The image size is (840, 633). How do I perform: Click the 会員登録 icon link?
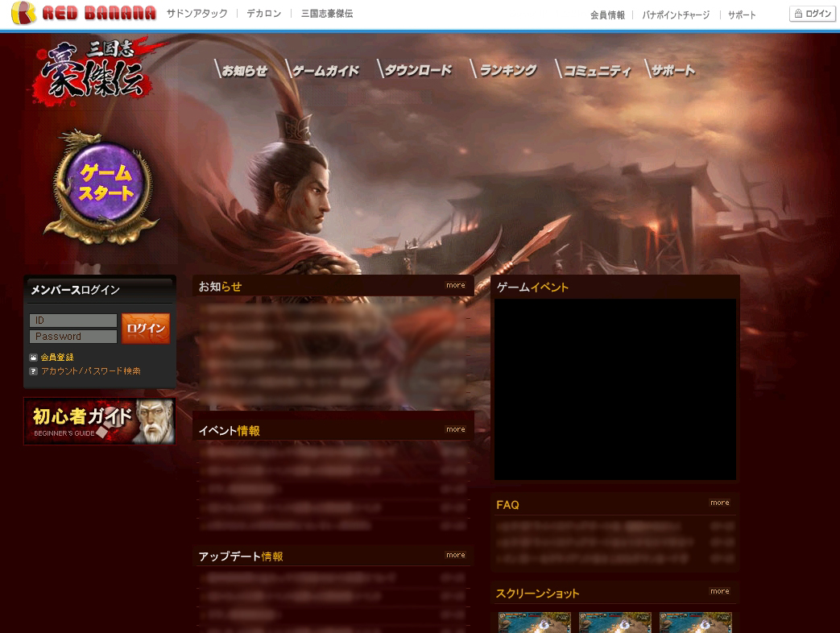[33, 358]
